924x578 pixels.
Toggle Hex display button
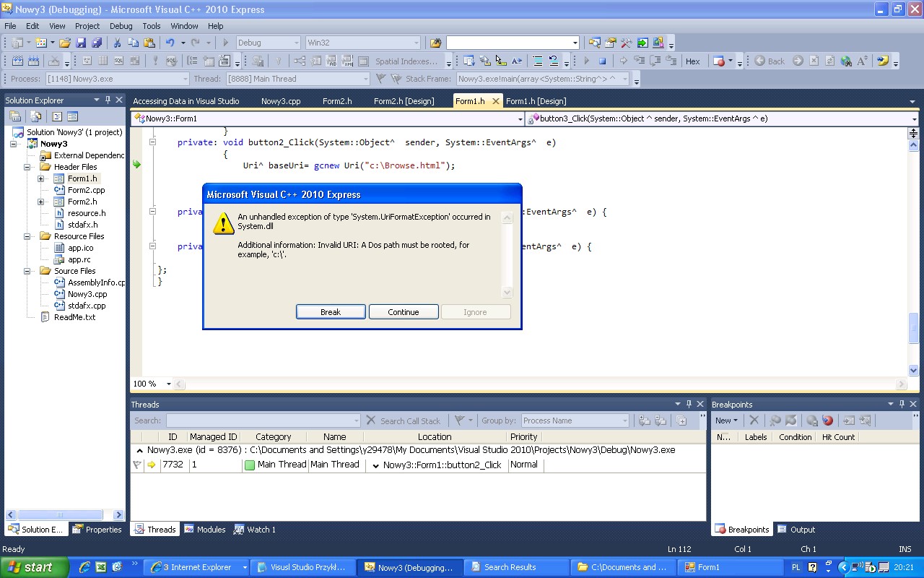coord(693,61)
